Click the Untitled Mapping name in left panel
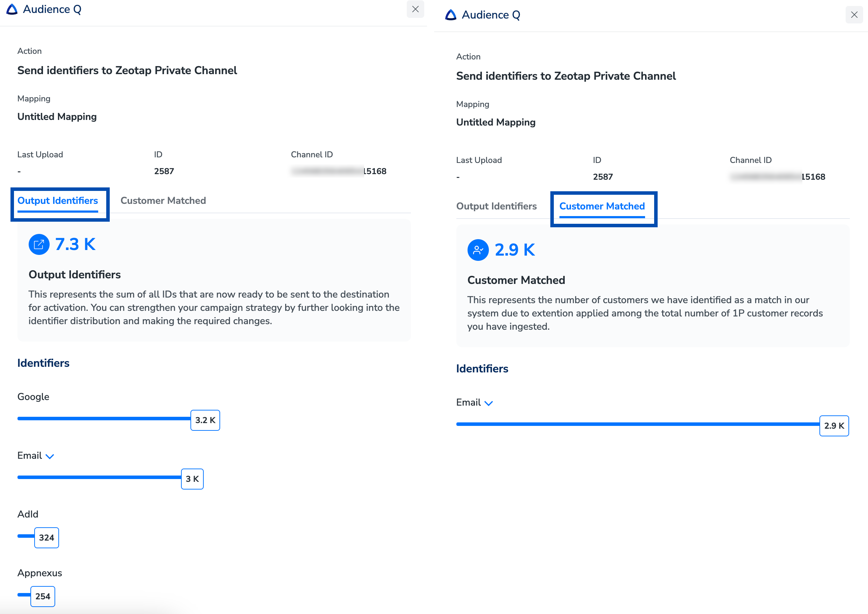This screenshot has height=614, width=868. [x=57, y=116]
